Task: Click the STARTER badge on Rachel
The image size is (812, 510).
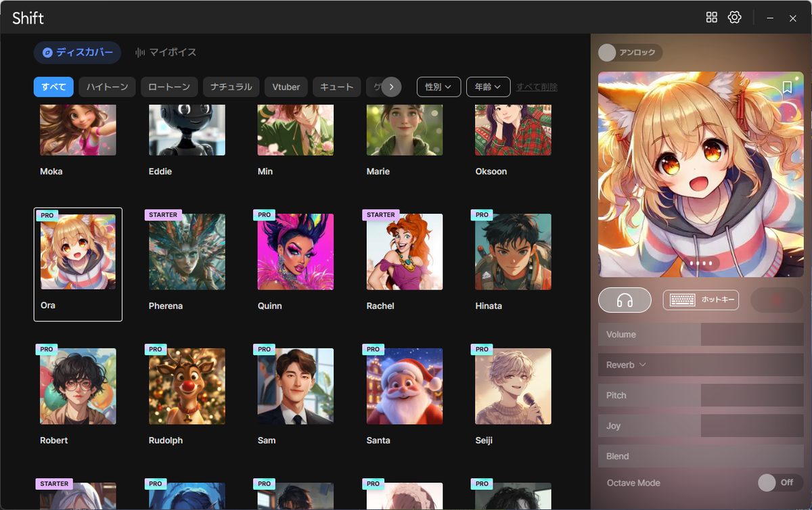Action: click(x=380, y=214)
